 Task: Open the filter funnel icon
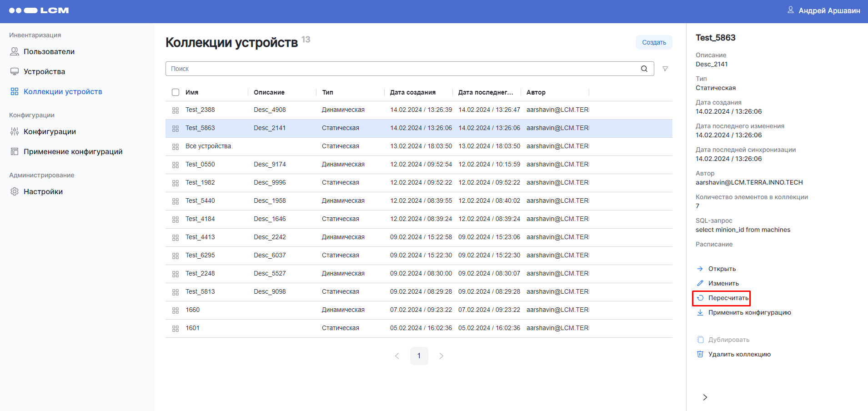tap(665, 69)
